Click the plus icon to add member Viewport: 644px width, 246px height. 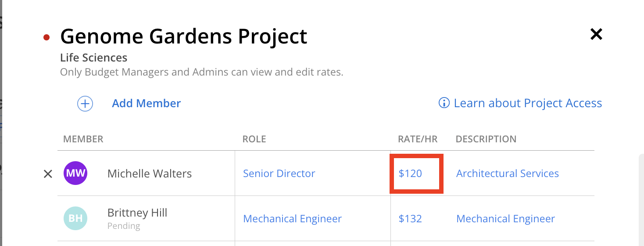point(85,104)
